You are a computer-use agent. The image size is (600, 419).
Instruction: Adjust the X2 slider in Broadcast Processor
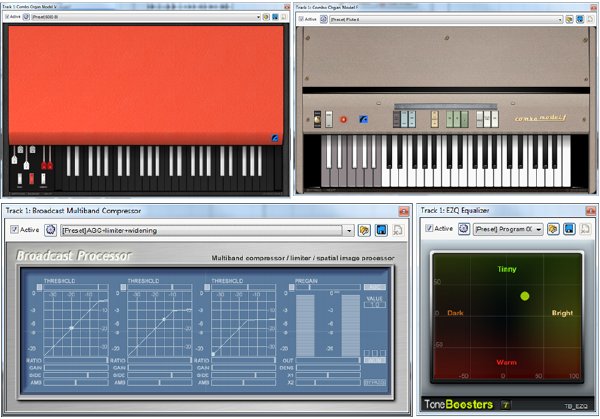click(x=328, y=382)
